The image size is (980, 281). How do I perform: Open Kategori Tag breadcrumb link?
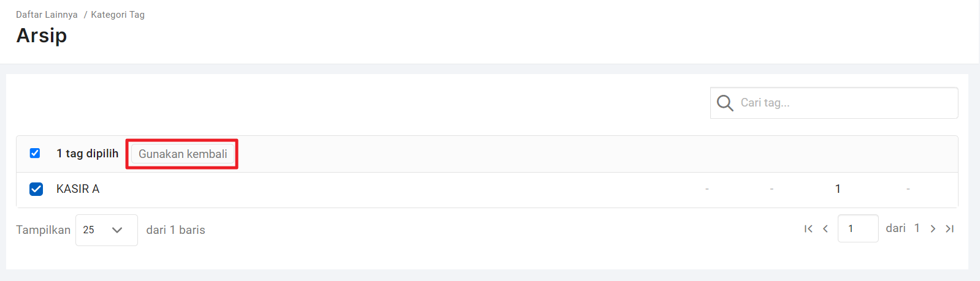pos(118,15)
